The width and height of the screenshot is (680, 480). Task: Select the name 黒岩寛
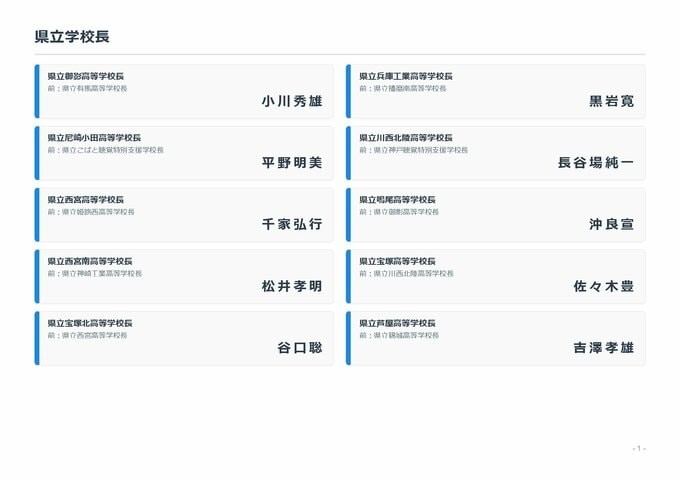tap(611, 101)
